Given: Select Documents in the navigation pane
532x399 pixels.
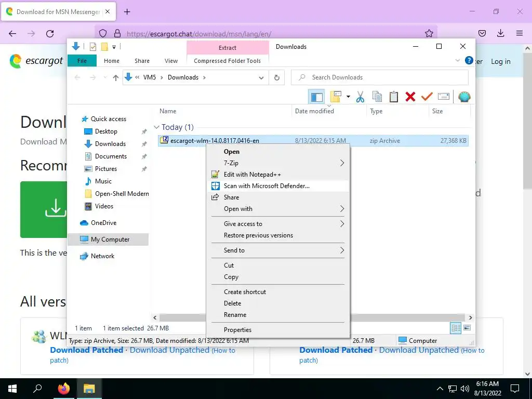Looking at the screenshot, I should (x=111, y=156).
